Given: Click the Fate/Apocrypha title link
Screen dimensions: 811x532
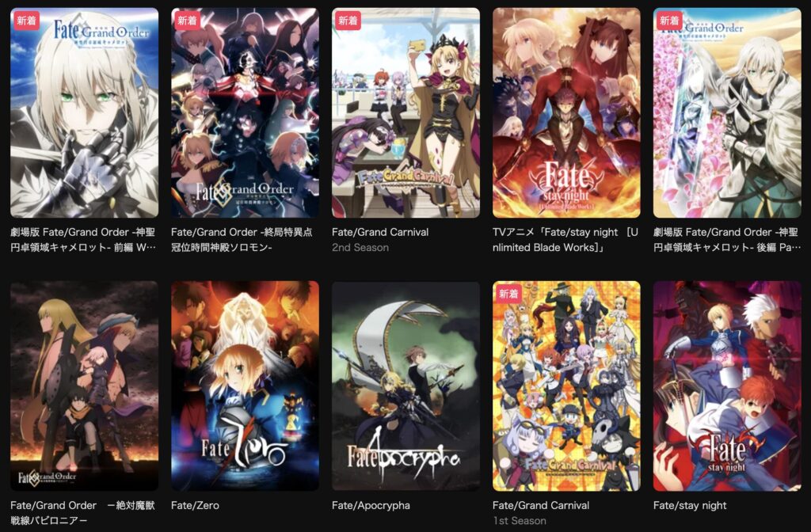Looking at the screenshot, I should click(x=371, y=505).
